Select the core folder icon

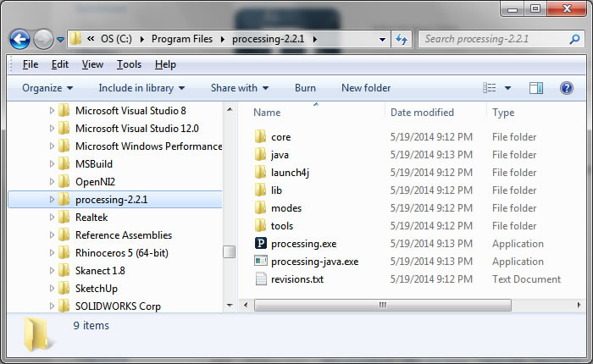pos(260,136)
